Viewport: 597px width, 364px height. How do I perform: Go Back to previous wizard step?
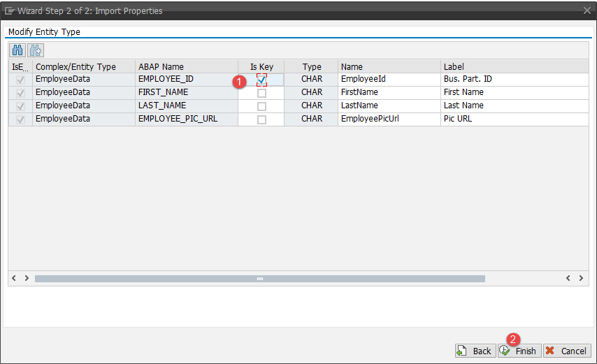475,351
